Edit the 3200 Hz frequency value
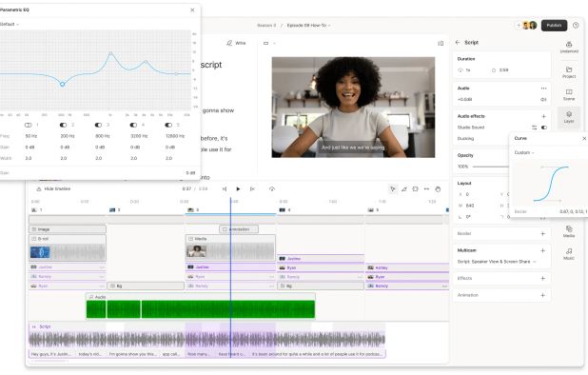588x375 pixels. (139, 136)
